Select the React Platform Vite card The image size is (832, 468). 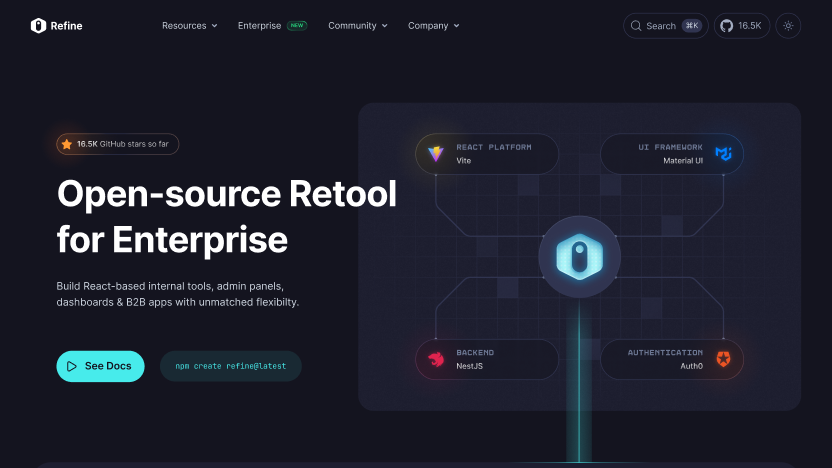(x=487, y=154)
